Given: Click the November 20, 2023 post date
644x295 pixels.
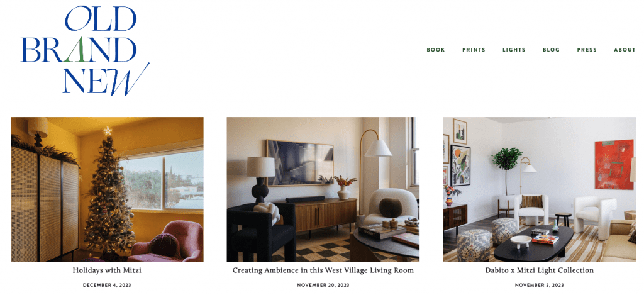Looking at the screenshot, I should (323, 285).
